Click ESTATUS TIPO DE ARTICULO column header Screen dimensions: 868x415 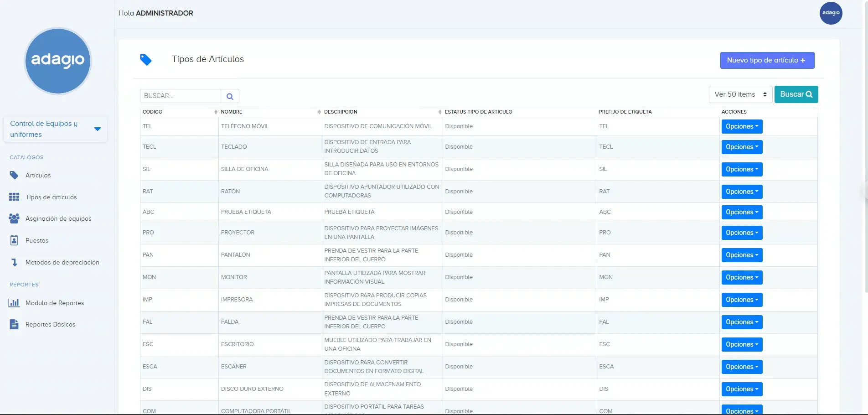point(479,112)
